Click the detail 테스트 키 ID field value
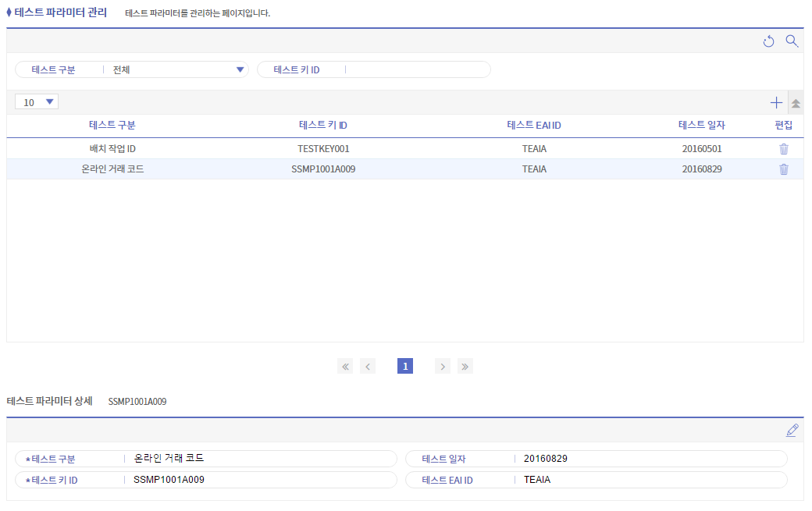The height and width of the screenshot is (511, 812). (x=169, y=480)
